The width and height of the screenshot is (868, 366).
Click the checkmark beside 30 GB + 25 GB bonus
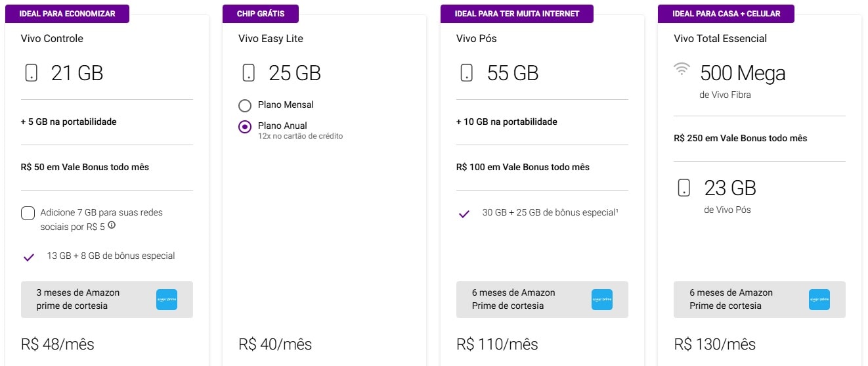(464, 214)
